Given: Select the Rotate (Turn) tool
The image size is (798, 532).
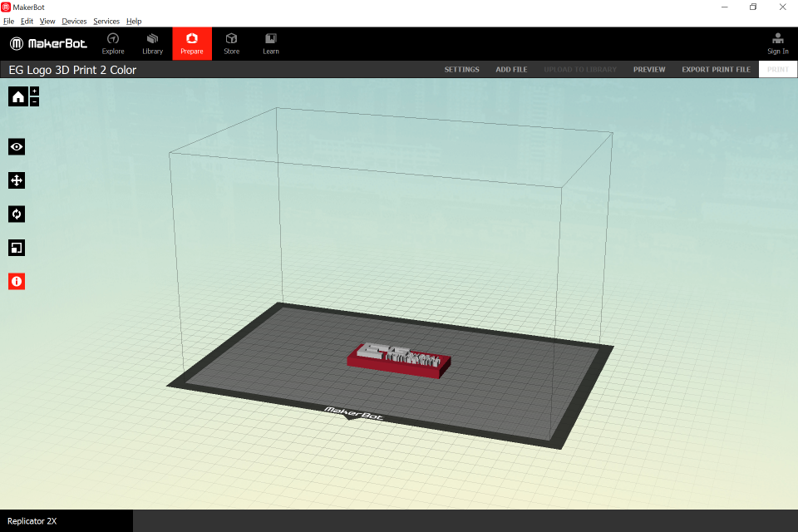Looking at the screenshot, I should point(17,214).
